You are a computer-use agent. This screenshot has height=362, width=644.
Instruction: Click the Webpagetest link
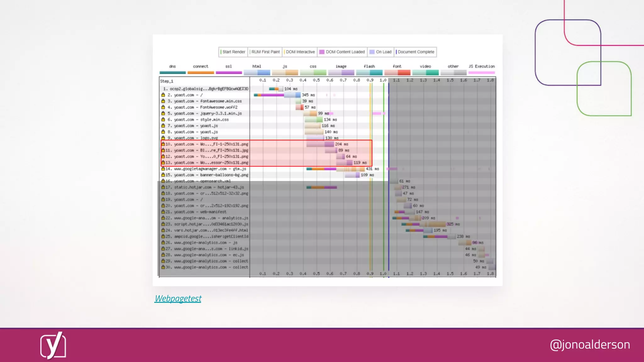click(178, 299)
